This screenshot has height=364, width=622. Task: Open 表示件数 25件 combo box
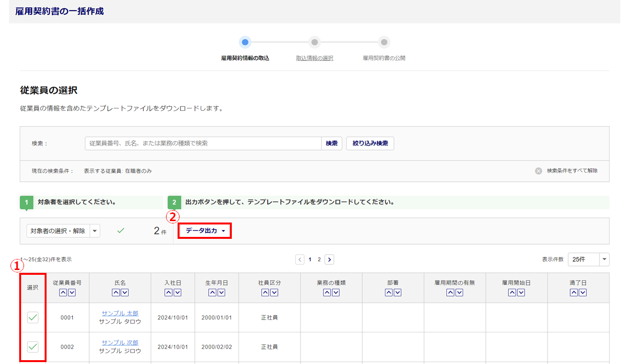coord(588,259)
